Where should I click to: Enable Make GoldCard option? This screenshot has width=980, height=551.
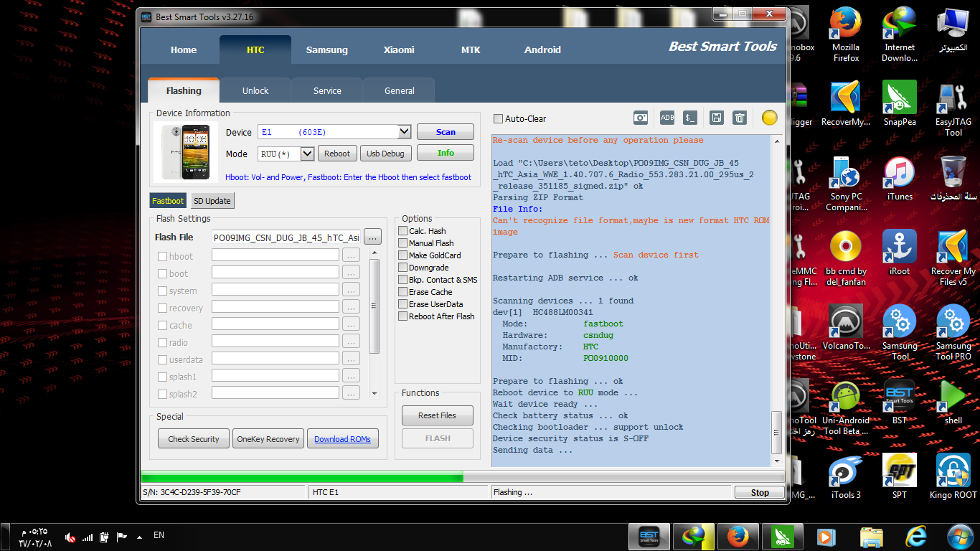pos(403,255)
